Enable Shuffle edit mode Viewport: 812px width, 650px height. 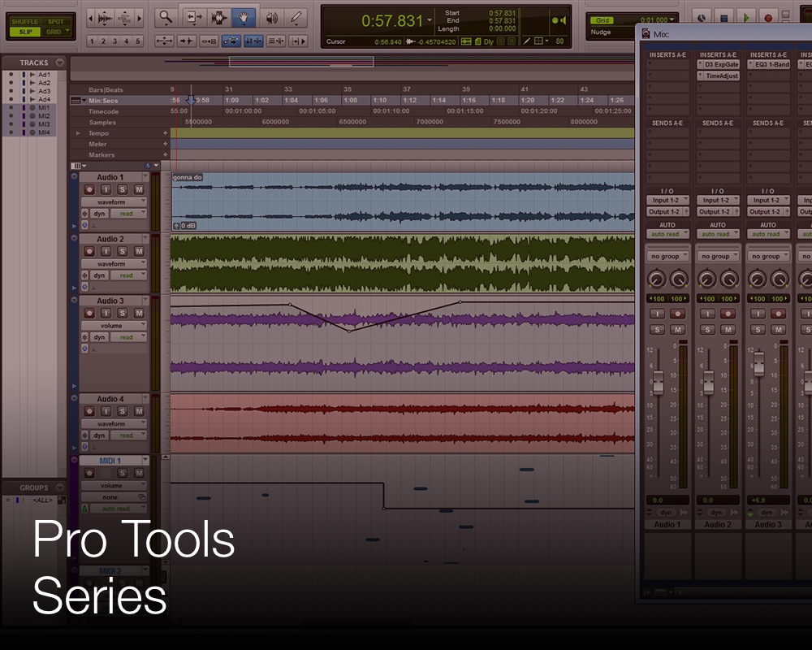pos(25,22)
